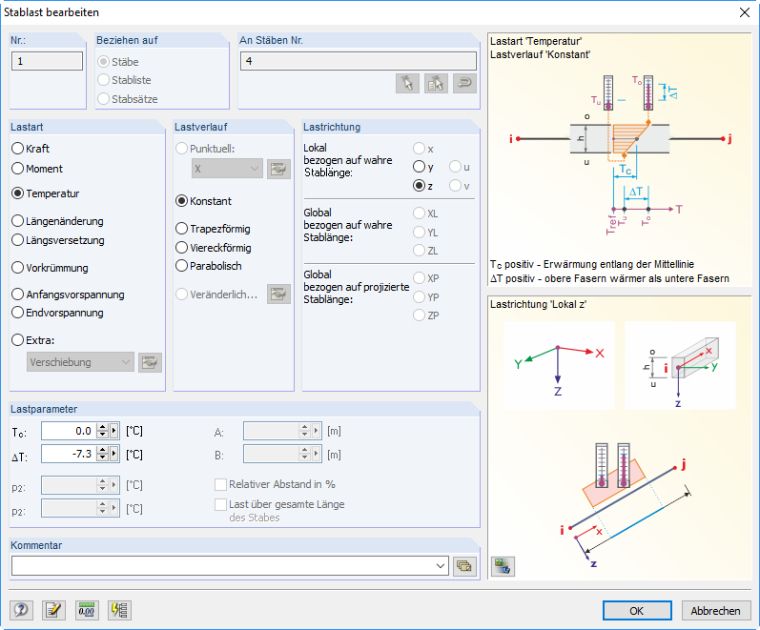Image resolution: width=760 pixels, height=630 pixels.
Task: Select Stabliste reference option
Action: [125, 80]
